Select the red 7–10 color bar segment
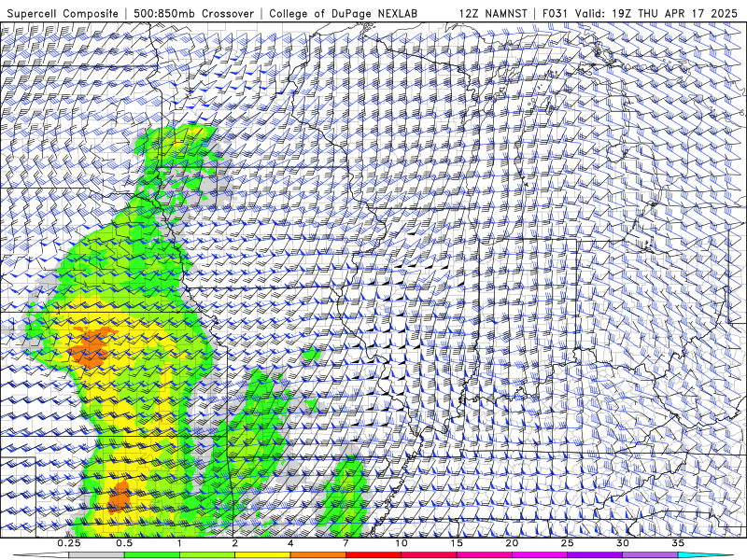 click(x=373, y=555)
